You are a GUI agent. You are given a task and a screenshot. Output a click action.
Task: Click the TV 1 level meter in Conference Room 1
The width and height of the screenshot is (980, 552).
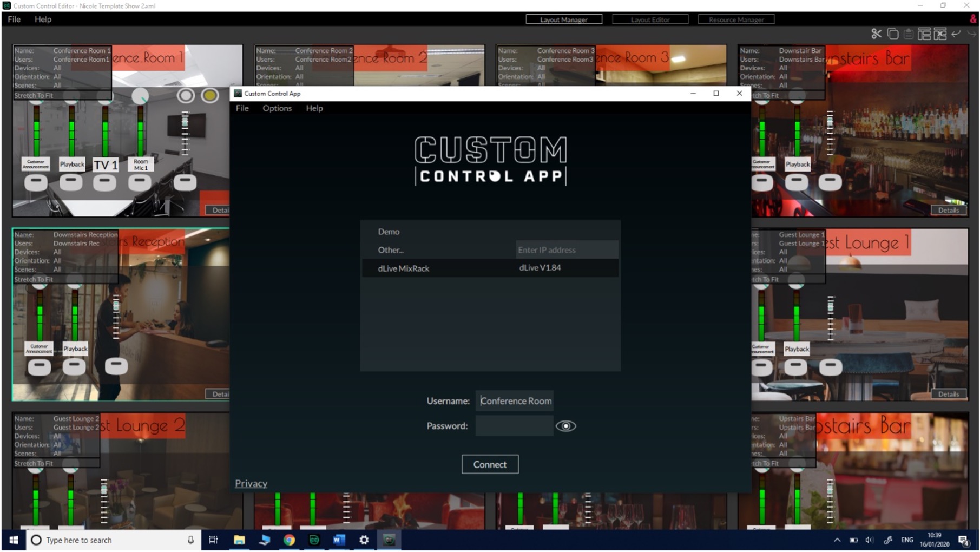coord(105,130)
